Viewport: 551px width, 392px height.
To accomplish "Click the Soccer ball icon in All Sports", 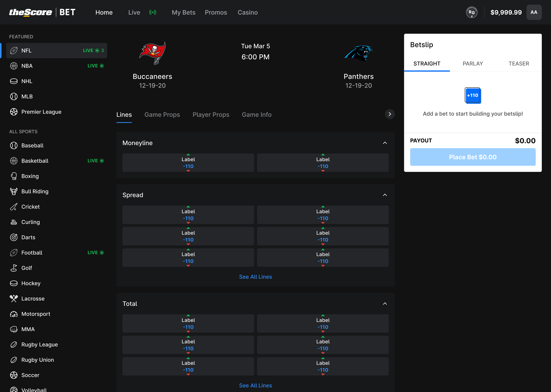I will coord(14,375).
